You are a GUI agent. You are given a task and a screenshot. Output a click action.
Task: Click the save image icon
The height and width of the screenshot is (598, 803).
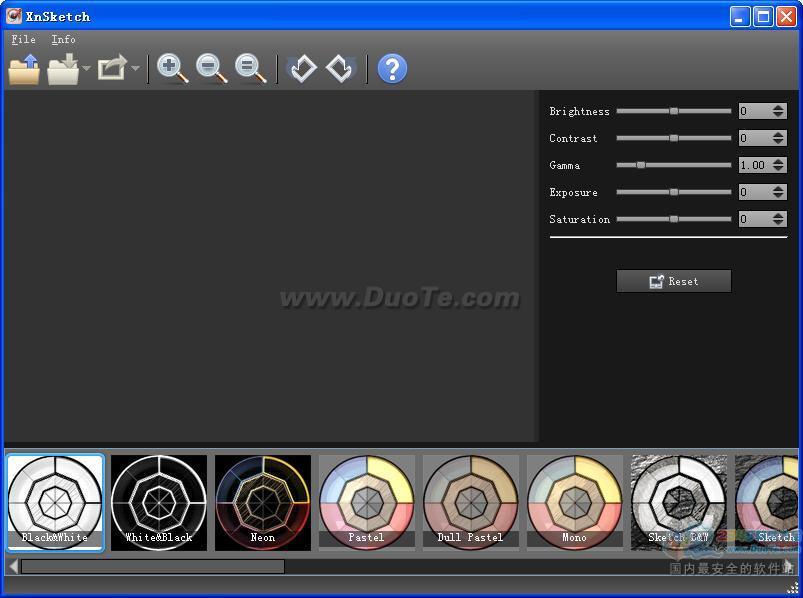pos(63,69)
